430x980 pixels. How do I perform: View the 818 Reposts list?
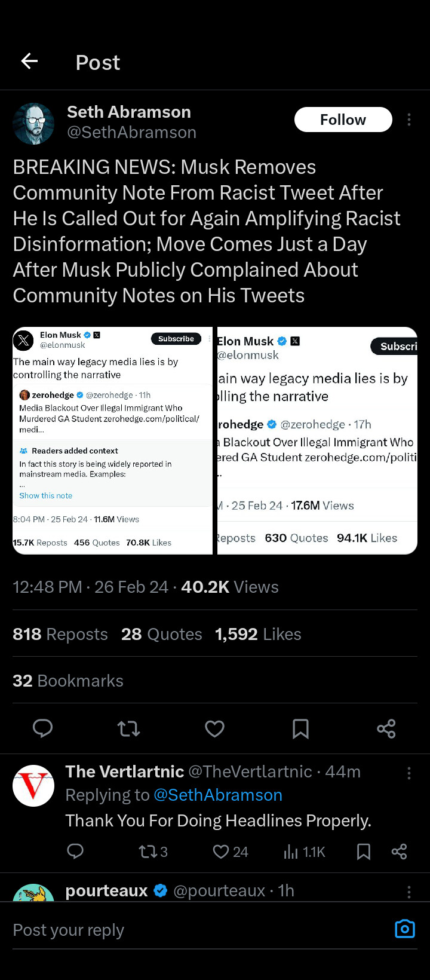60,634
